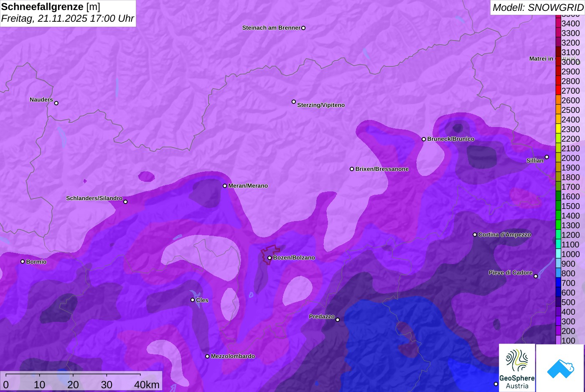The image size is (585, 392).
Task: Click the GeoSphere Austria logo
Action: [x=517, y=368]
